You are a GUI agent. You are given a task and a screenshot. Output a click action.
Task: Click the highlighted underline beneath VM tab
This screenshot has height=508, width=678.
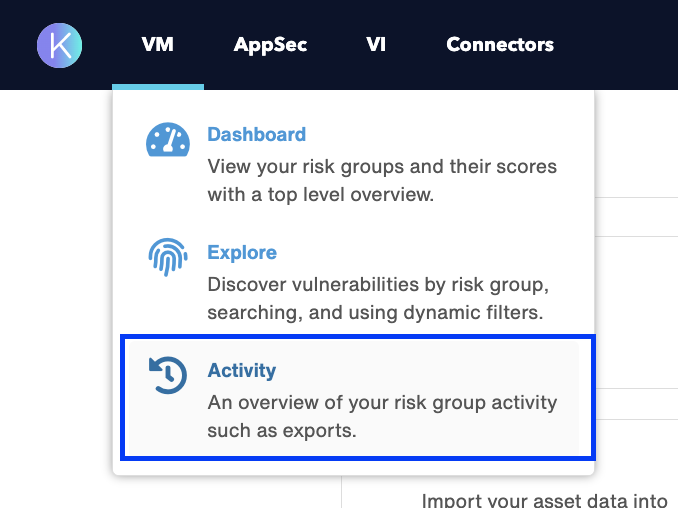click(158, 87)
